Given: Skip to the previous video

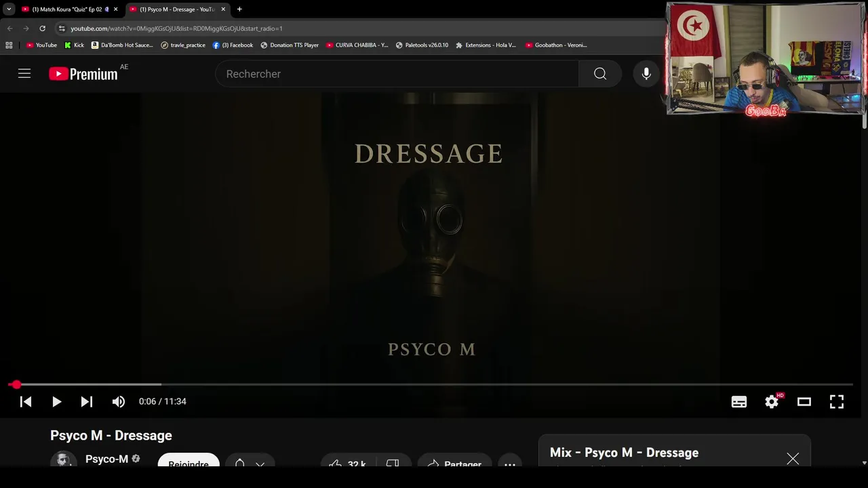Looking at the screenshot, I should pos(26,402).
